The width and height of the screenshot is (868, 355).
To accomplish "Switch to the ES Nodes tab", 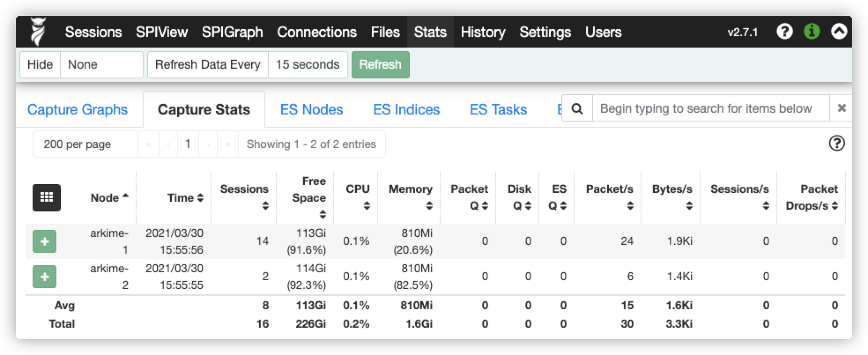I will coord(312,110).
